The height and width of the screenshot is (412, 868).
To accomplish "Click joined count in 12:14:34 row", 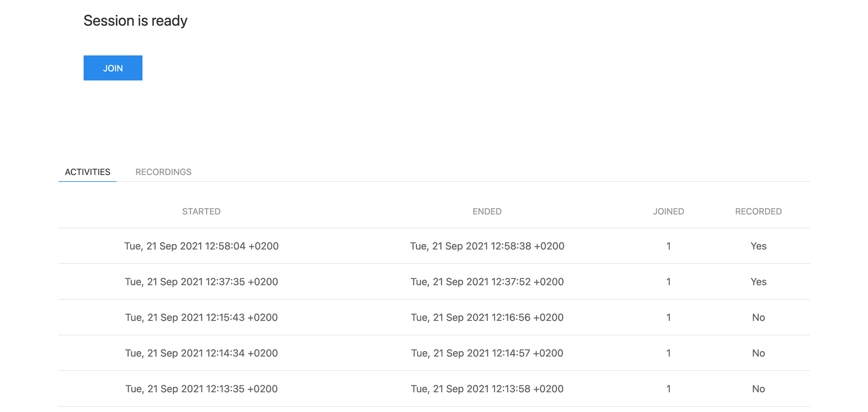I will [669, 353].
